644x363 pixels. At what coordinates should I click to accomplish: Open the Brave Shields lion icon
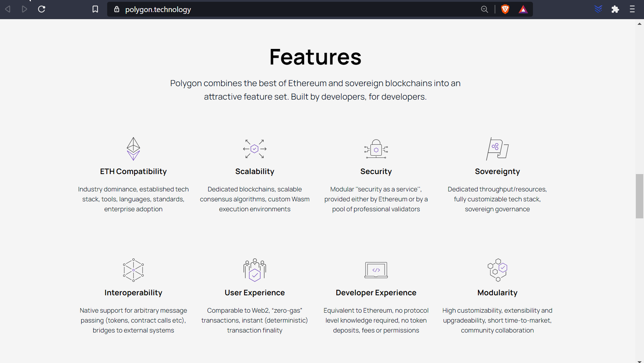(505, 10)
